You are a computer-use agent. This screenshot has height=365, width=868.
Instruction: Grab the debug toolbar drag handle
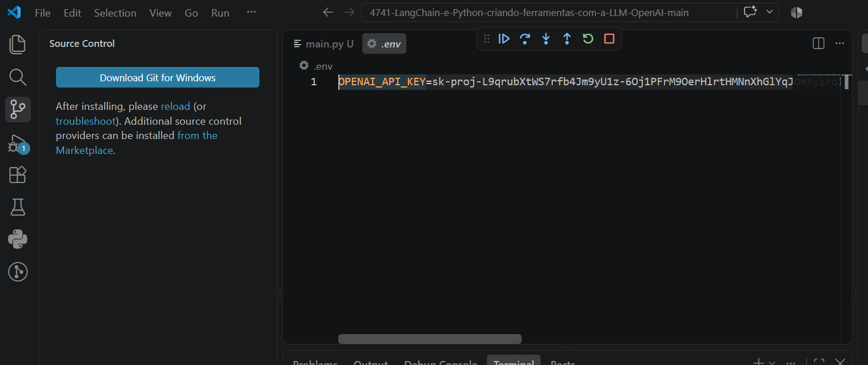coord(487,39)
